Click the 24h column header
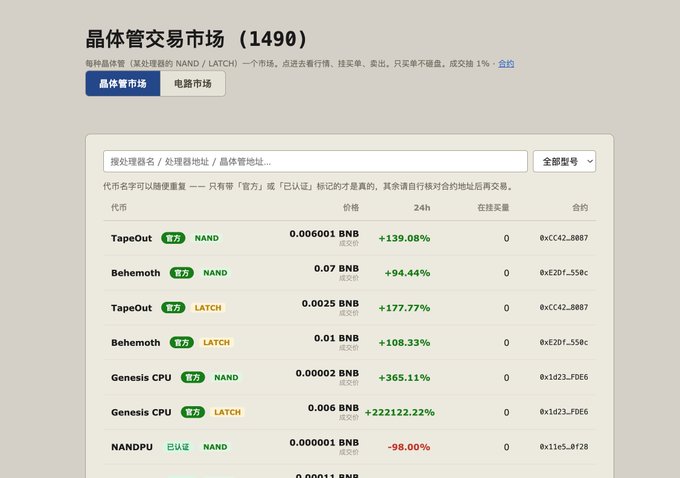This screenshot has width=680, height=478. 422,208
